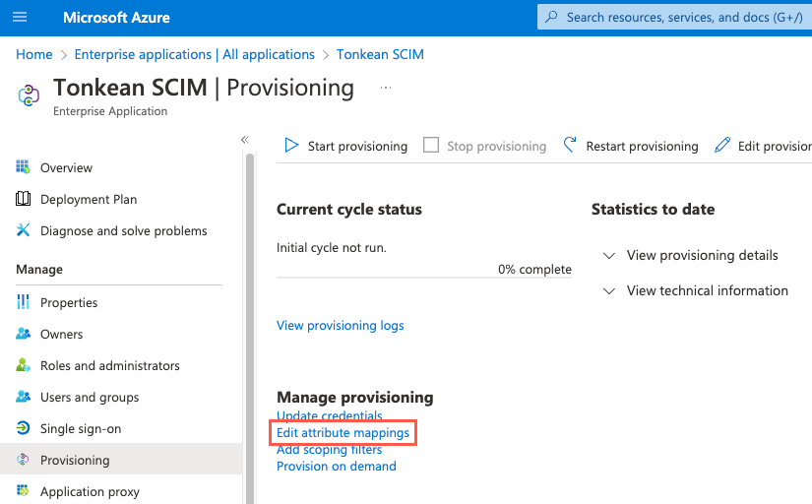Click the Properties bars icon

(23, 302)
